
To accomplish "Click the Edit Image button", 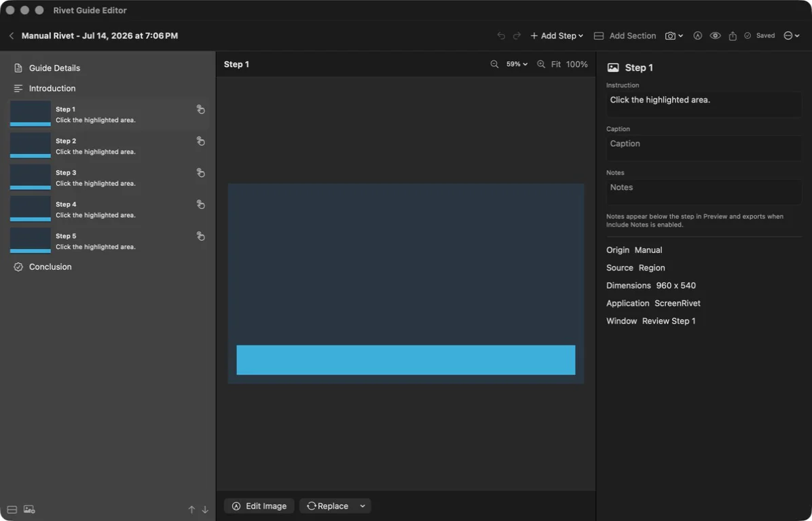I will (x=259, y=506).
